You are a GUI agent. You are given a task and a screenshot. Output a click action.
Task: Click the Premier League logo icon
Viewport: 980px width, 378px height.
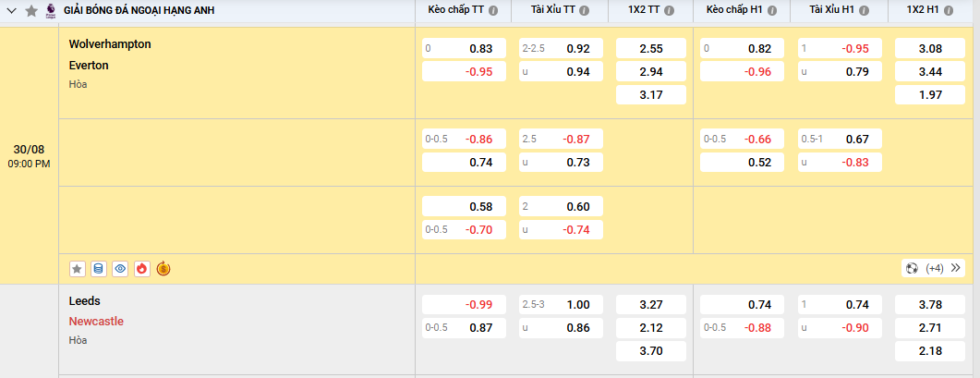pos(50,10)
